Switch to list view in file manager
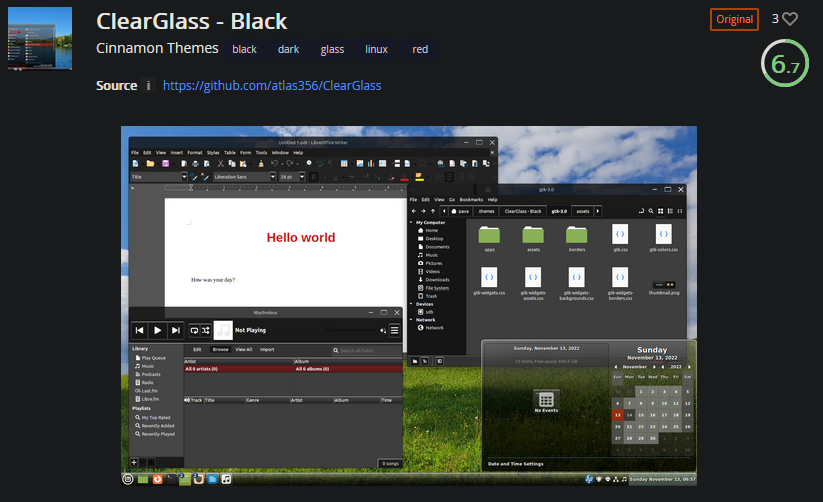The width and height of the screenshot is (823, 502). tap(670, 211)
